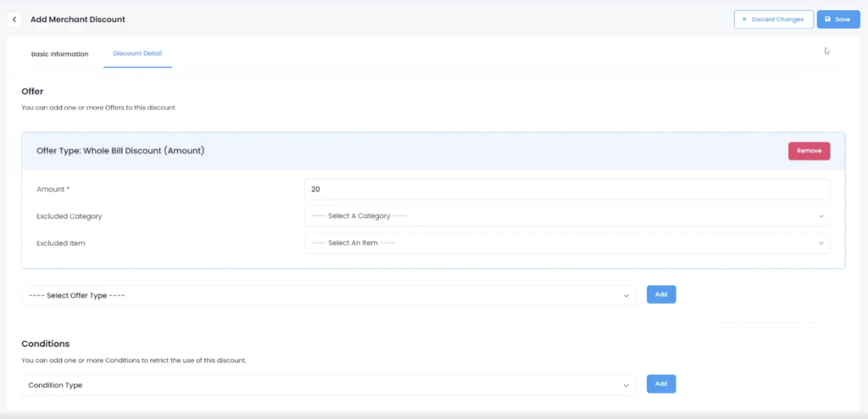
Task: Discard changes to the merchant discount
Action: [773, 19]
